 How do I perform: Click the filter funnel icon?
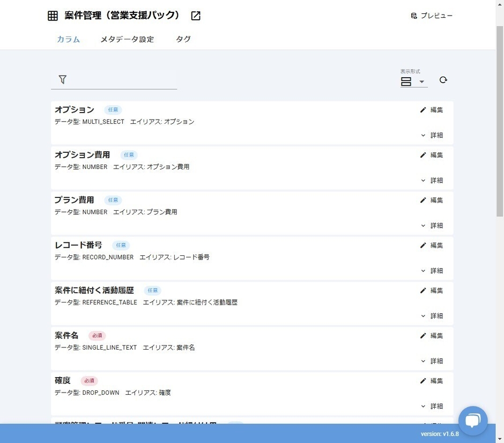pyautogui.click(x=63, y=79)
